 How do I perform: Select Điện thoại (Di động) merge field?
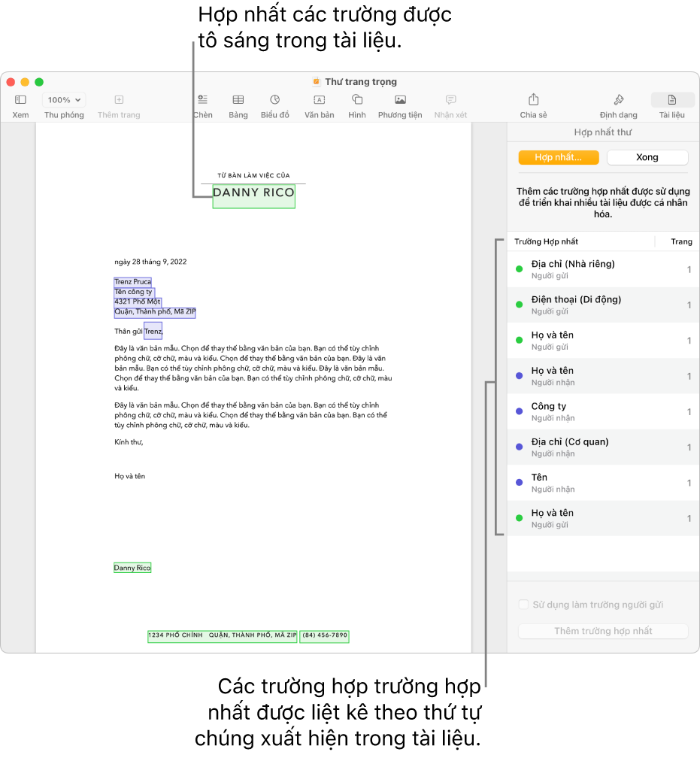pos(603,305)
